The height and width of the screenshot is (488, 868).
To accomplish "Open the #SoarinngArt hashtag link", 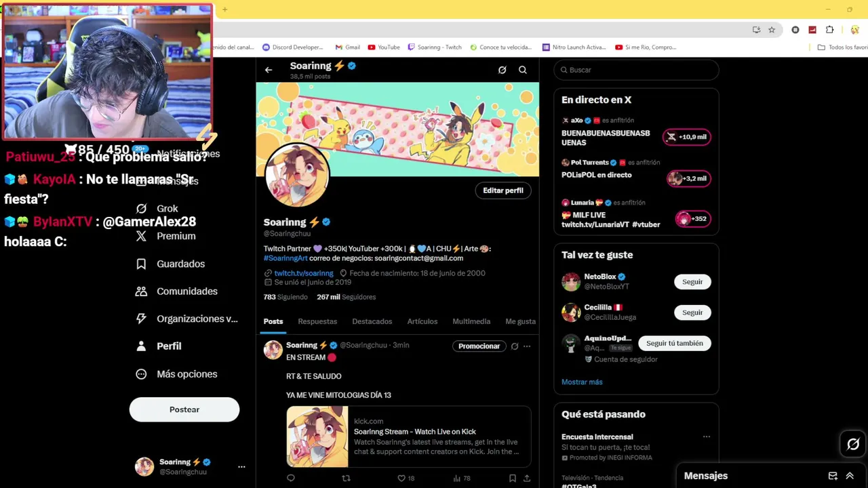I will [285, 258].
